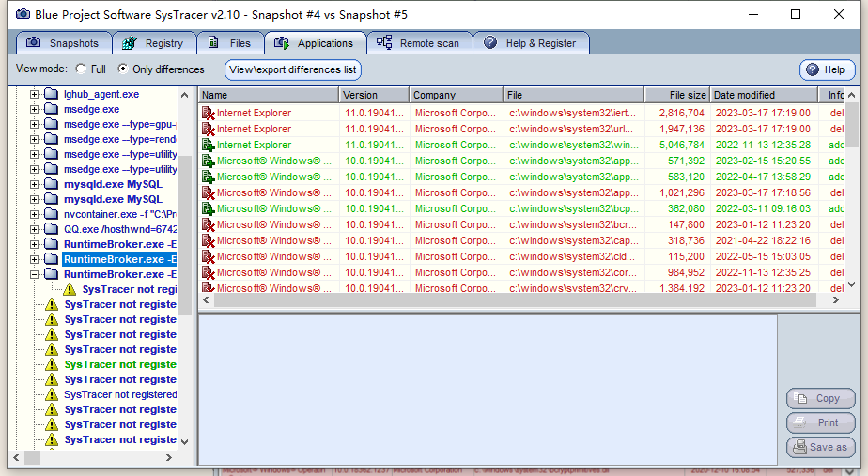Click the lghub_agent.exe folder icon

pyautogui.click(x=51, y=94)
